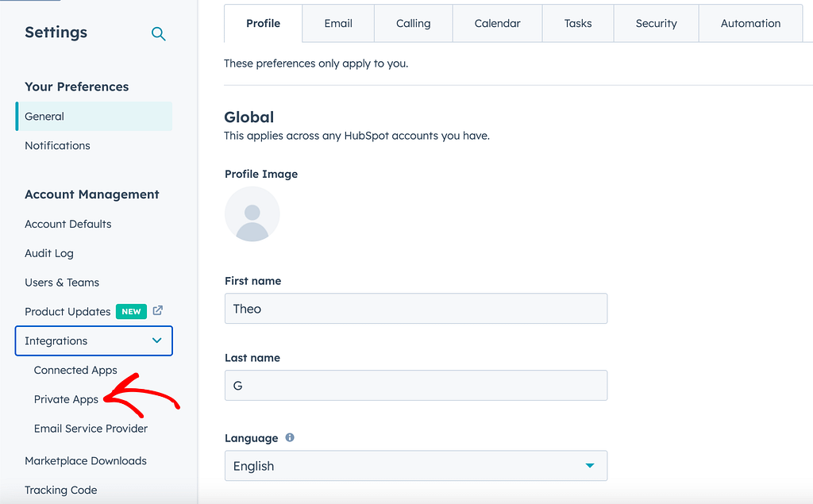Switch to the Profile tab
This screenshot has height=504, width=813.
click(264, 23)
